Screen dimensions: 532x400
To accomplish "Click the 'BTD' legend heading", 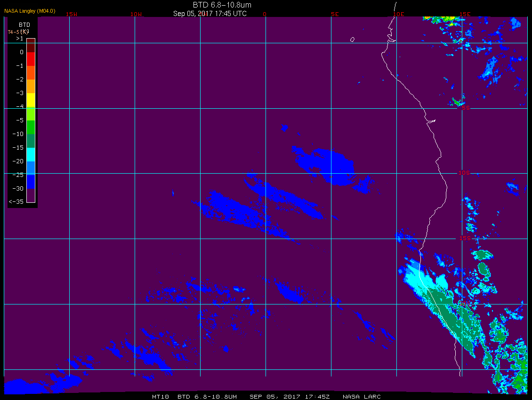I will click(24, 25).
